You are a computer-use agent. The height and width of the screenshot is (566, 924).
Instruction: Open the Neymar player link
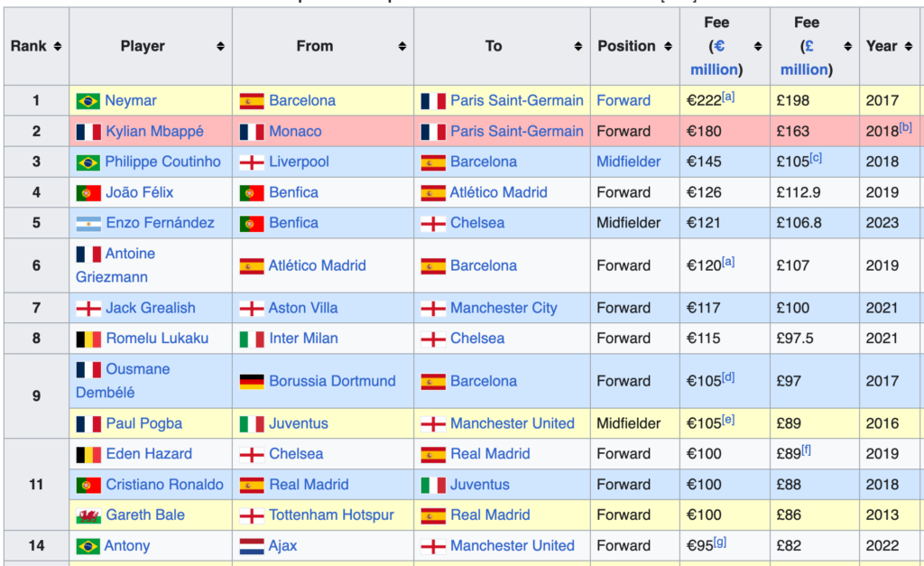130,101
